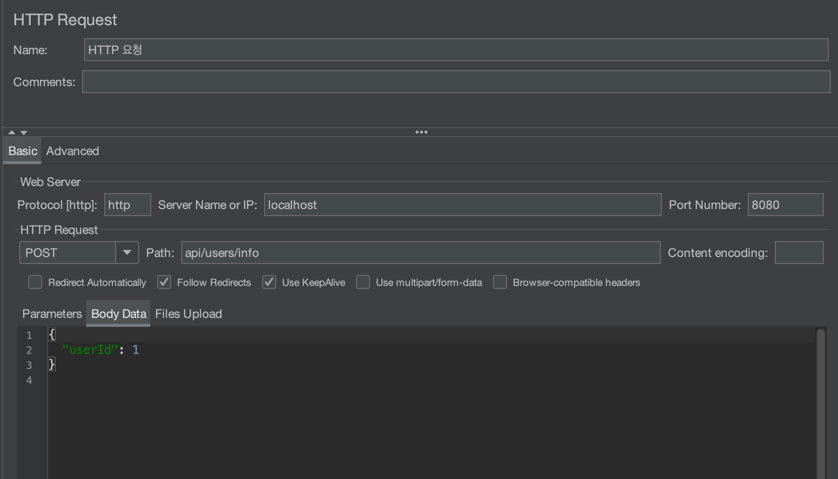The width and height of the screenshot is (838, 479).
Task: Click the body data scrollbar
Action: click(x=821, y=400)
